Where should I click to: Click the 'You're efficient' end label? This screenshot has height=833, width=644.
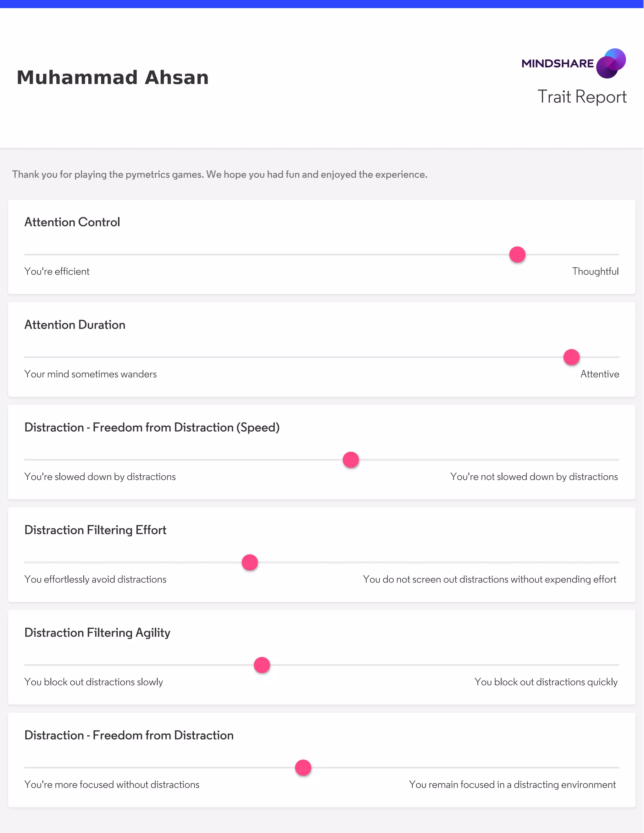pos(57,271)
